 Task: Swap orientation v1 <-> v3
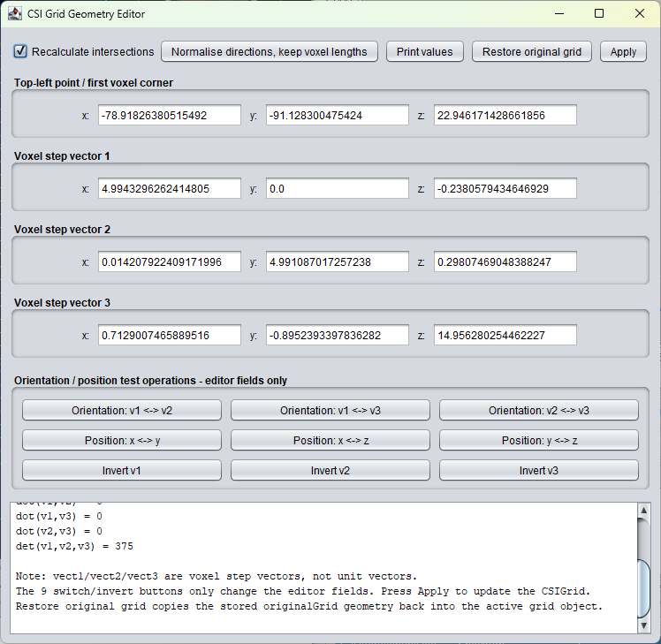(330, 410)
